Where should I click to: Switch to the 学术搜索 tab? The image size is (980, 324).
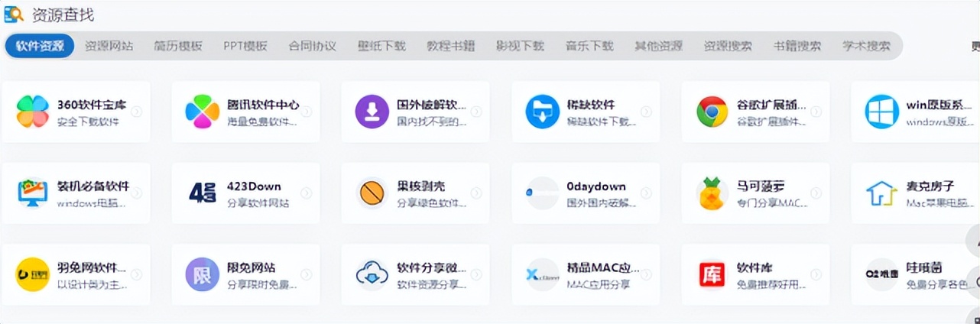[x=866, y=46]
